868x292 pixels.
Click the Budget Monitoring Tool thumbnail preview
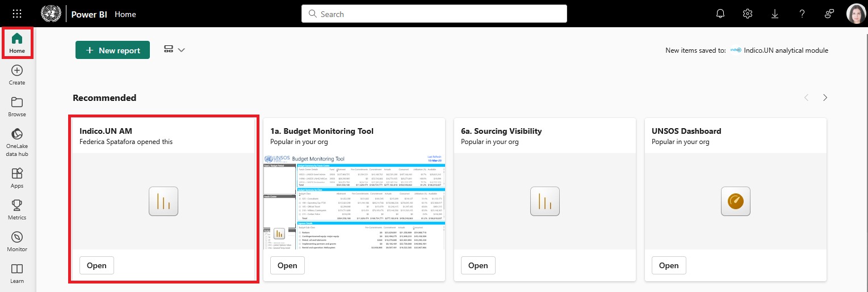[354, 201]
